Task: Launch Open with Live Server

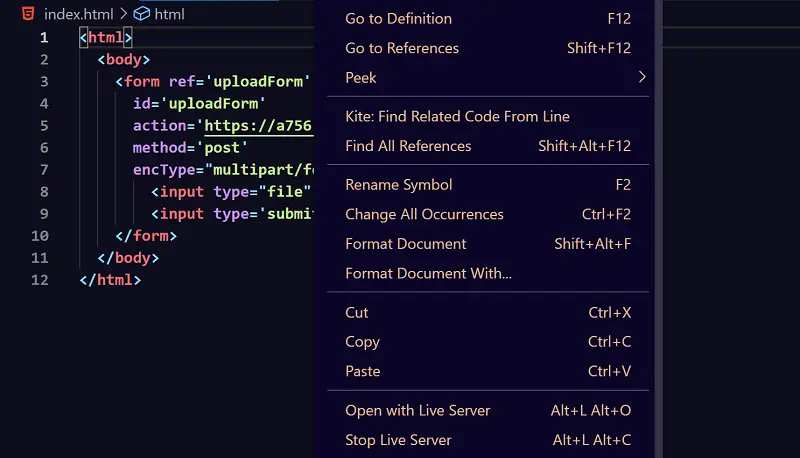Action: tap(417, 411)
